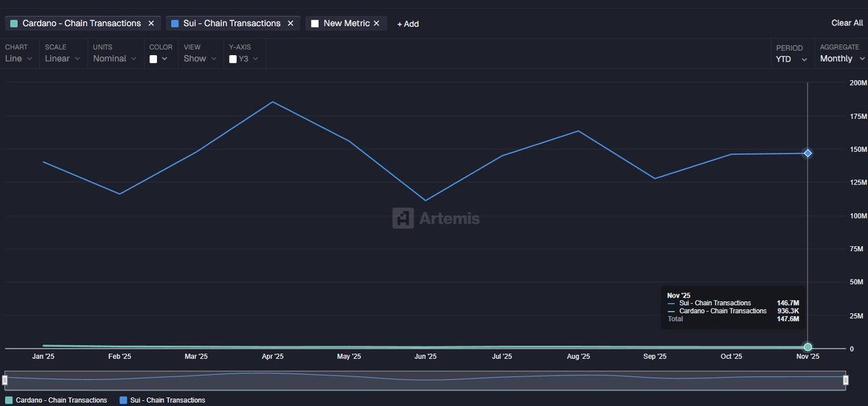Open the Scale Linear dropdown
Viewport: 868px width, 406px height.
tap(62, 58)
